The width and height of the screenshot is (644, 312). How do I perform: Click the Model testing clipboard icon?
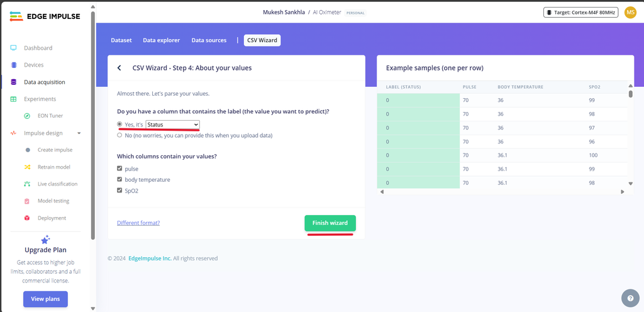coord(28,201)
